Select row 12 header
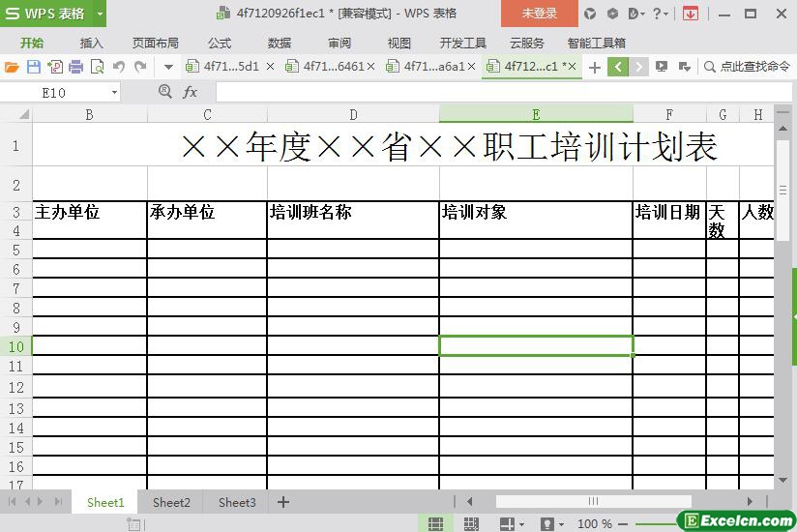 click(x=15, y=387)
